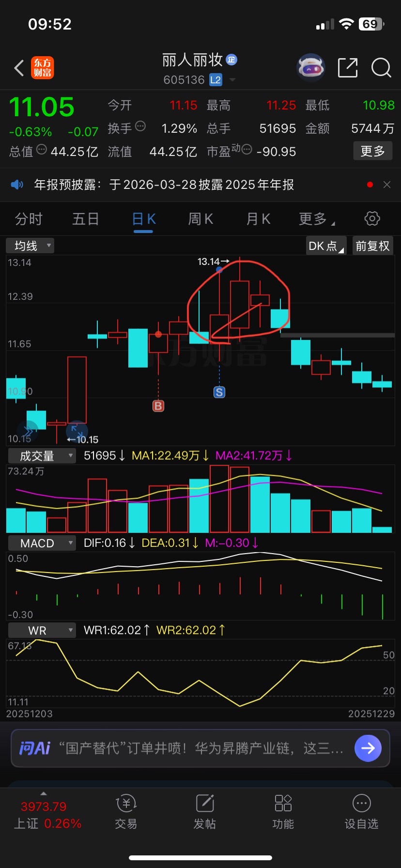Expand the 更多 chart period dropdown
This screenshot has width=401, height=868.
316,219
